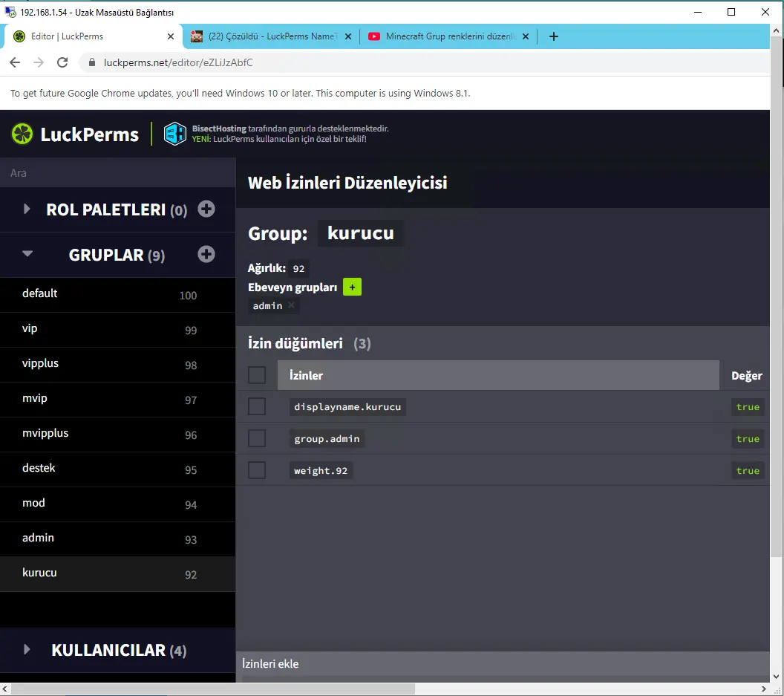
Task: Switch to Minecraft Grup renklerini YouTube tab
Action: pos(448,36)
